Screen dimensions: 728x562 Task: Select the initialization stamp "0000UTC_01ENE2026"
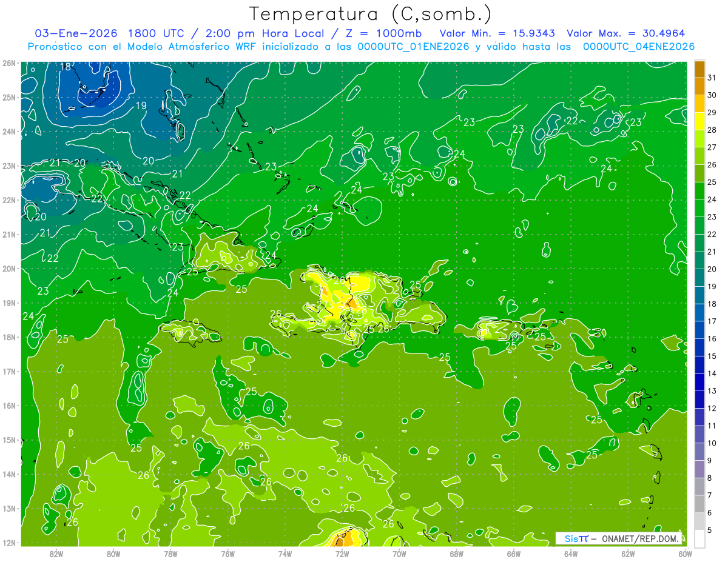click(413, 47)
